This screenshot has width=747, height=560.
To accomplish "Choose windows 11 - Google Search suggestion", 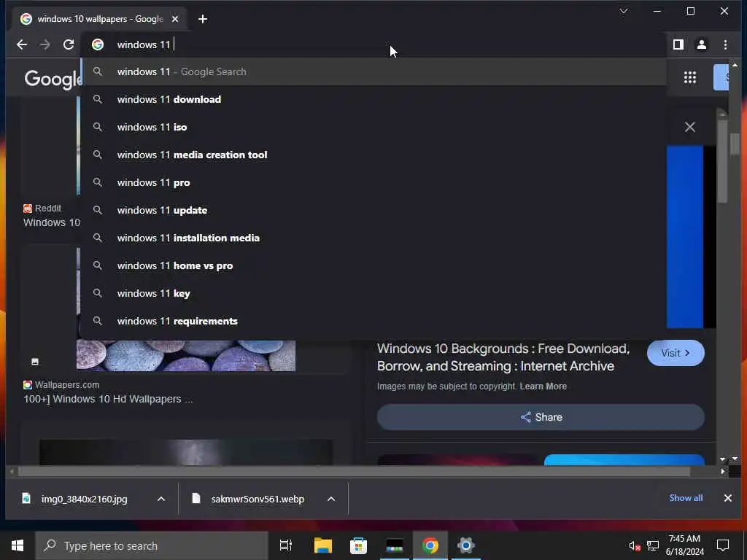I will [373, 72].
